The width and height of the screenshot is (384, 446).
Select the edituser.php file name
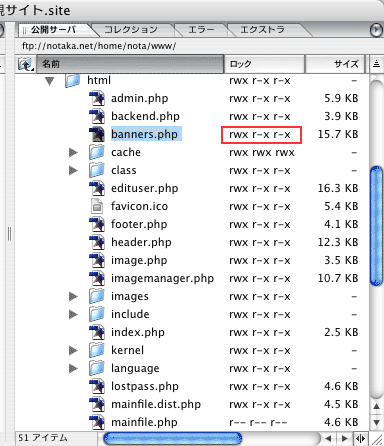[x=145, y=188]
